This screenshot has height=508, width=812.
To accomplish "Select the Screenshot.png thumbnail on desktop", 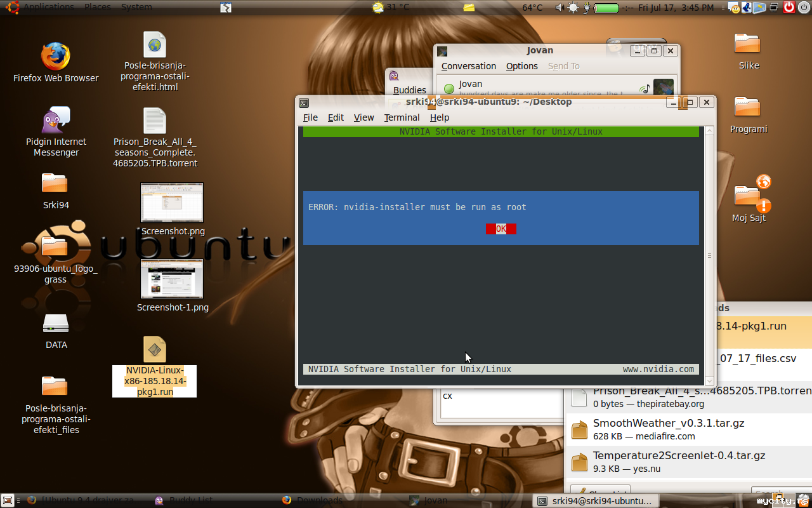I will click(172, 203).
